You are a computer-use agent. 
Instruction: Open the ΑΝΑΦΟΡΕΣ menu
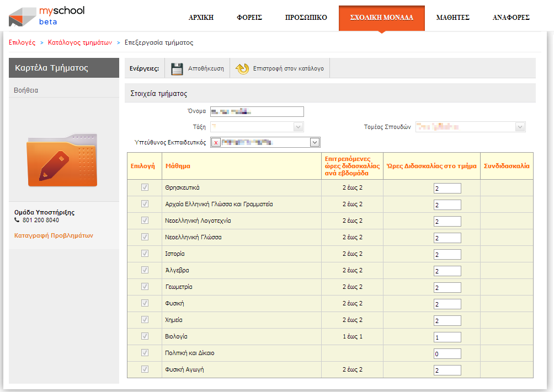(x=511, y=17)
